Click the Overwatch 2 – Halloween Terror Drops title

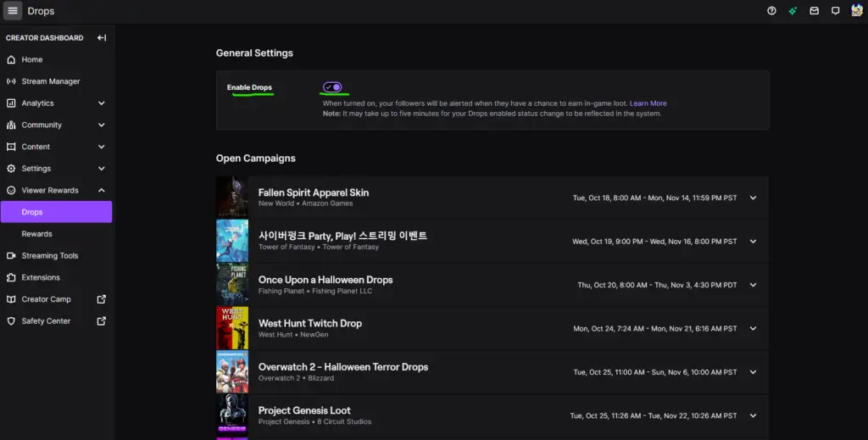[343, 367]
